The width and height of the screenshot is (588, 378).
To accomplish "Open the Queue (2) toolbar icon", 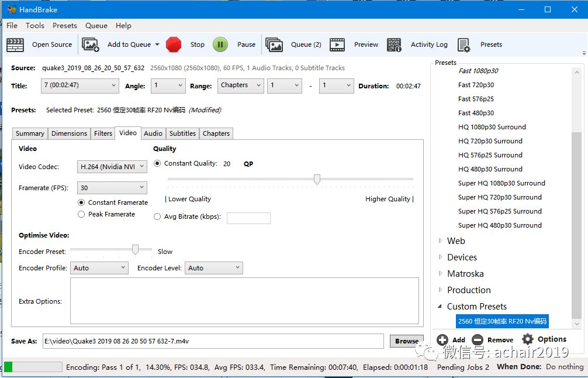I will (274, 44).
